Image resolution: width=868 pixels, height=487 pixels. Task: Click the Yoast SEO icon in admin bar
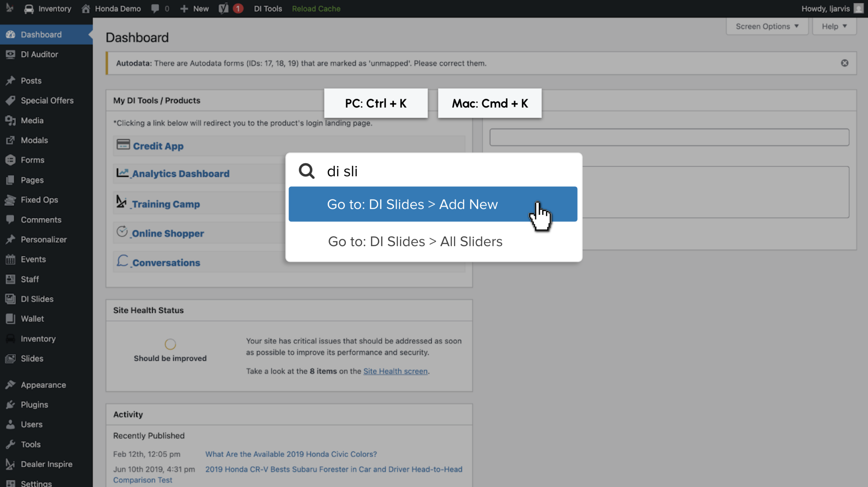(x=223, y=8)
